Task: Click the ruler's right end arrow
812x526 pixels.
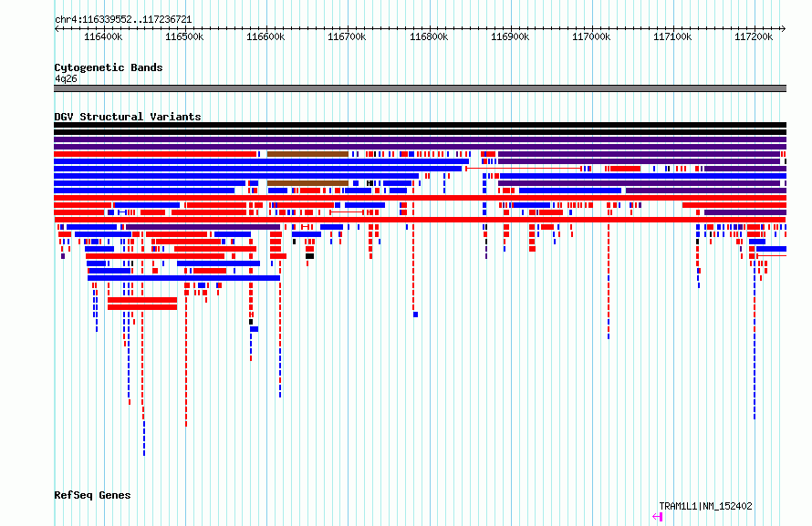Action: point(784,29)
